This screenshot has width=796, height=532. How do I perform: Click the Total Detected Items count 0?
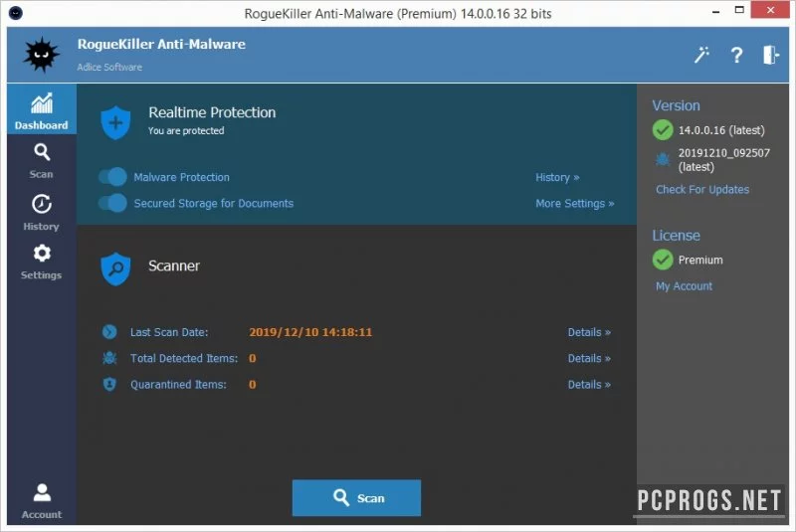[253, 359]
